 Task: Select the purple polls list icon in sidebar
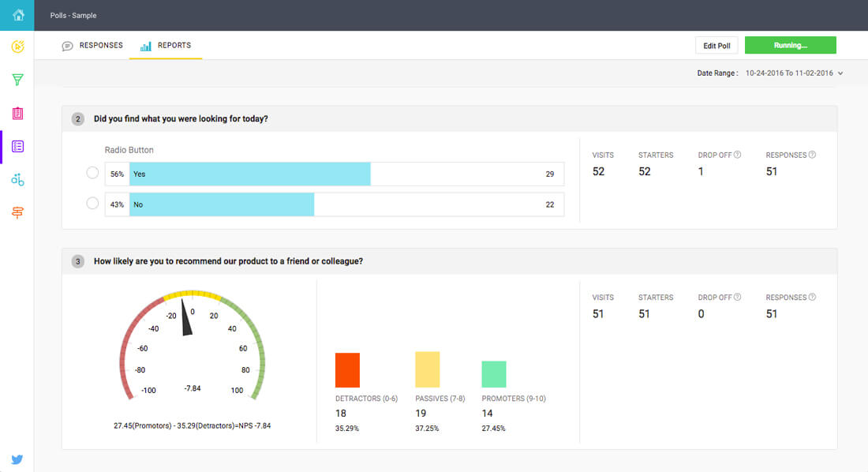[x=17, y=147]
